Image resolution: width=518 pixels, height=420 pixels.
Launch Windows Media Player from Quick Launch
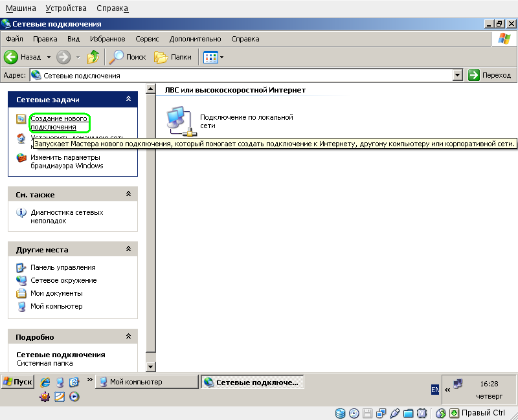(x=74, y=396)
